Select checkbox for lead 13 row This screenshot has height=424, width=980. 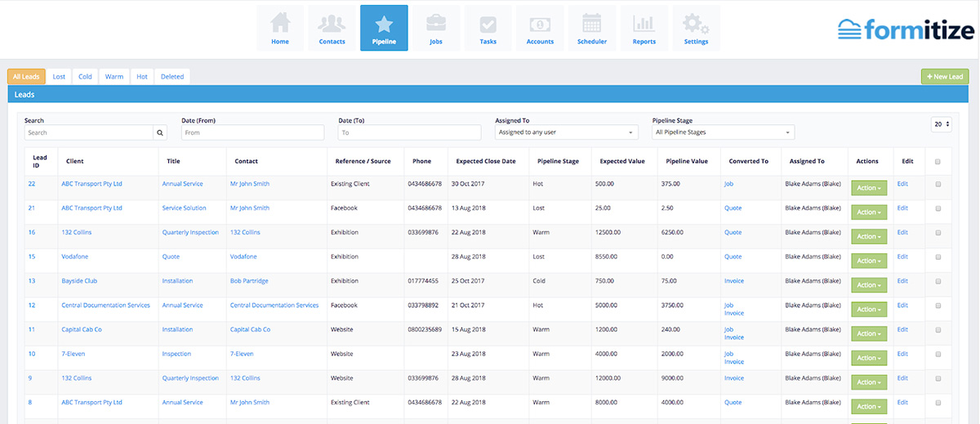938,281
